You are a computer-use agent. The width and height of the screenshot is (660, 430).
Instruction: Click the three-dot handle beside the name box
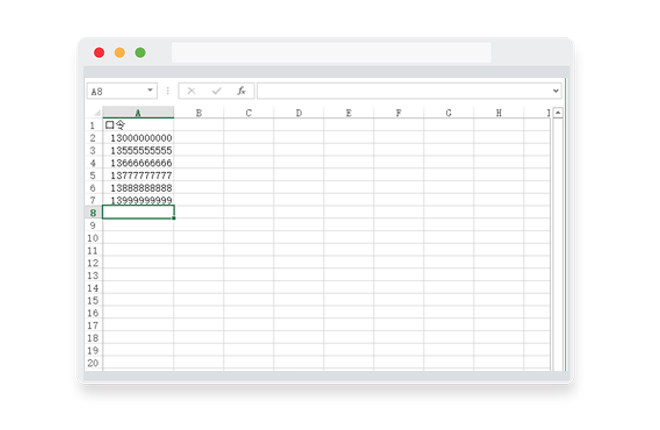[168, 91]
